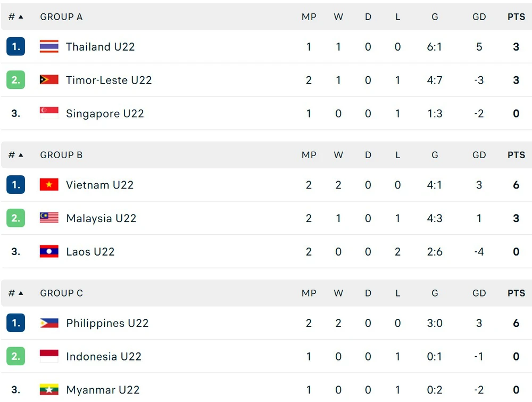This screenshot has height=402, width=532.
Task: Click Group A PTS column header
Action: click(516, 17)
